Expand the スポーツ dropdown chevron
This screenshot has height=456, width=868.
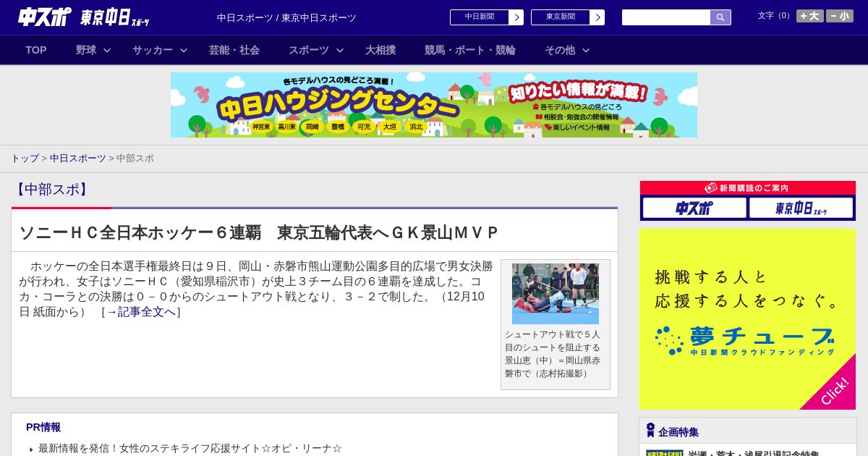point(340,50)
